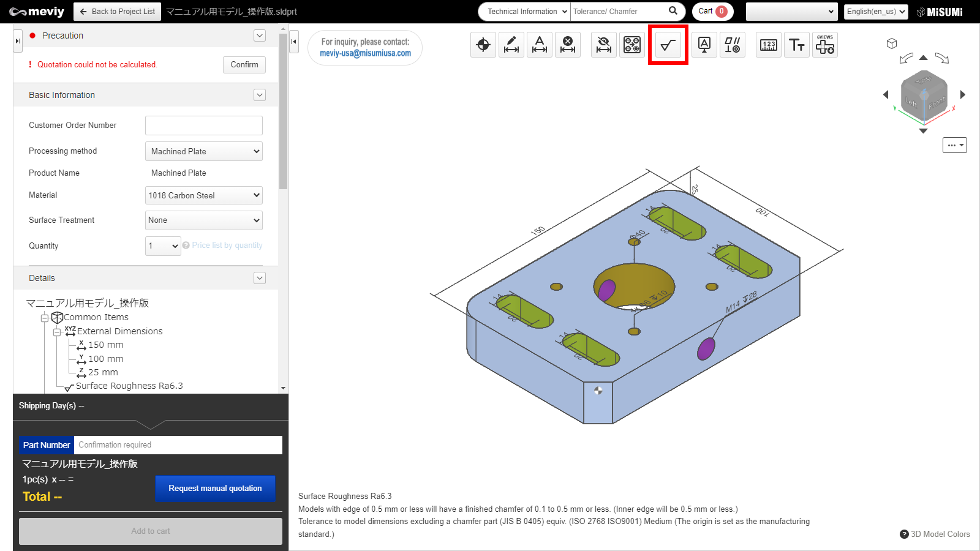Click Request manual quotation button

coord(215,489)
